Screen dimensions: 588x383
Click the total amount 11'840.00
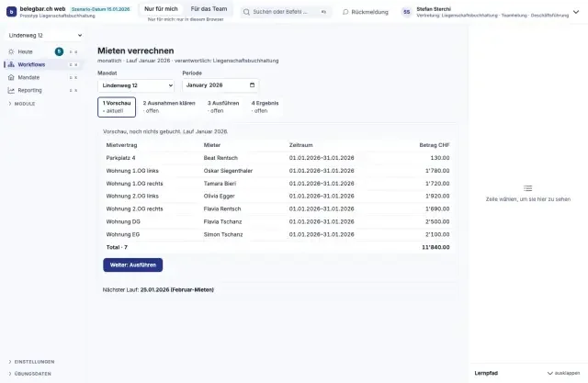[435, 247]
